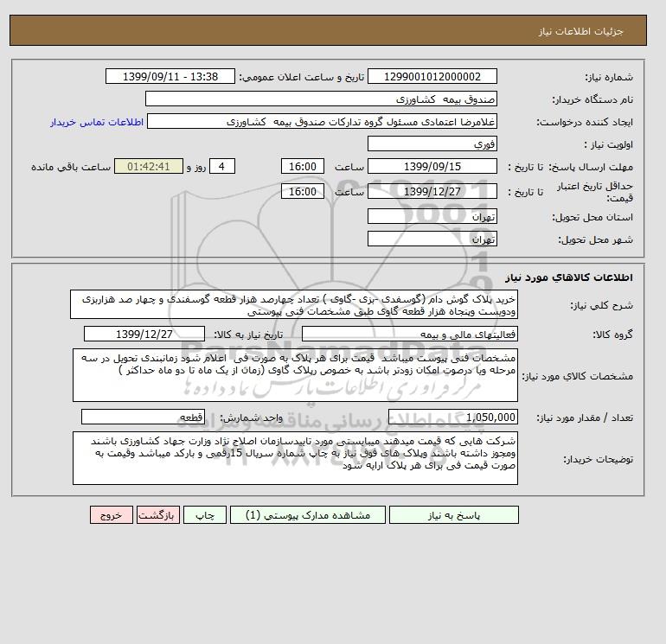Click the چاپ print button
666x644 pixels.
pos(205,515)
